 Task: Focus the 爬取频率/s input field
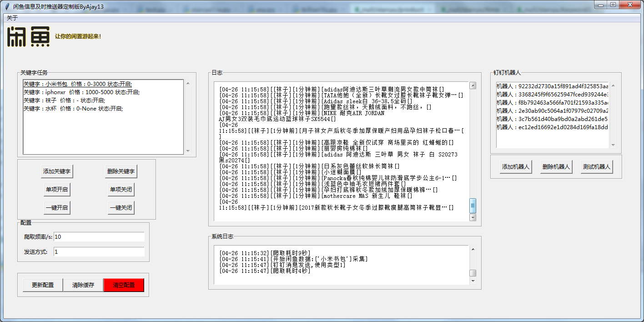[99, 237]
